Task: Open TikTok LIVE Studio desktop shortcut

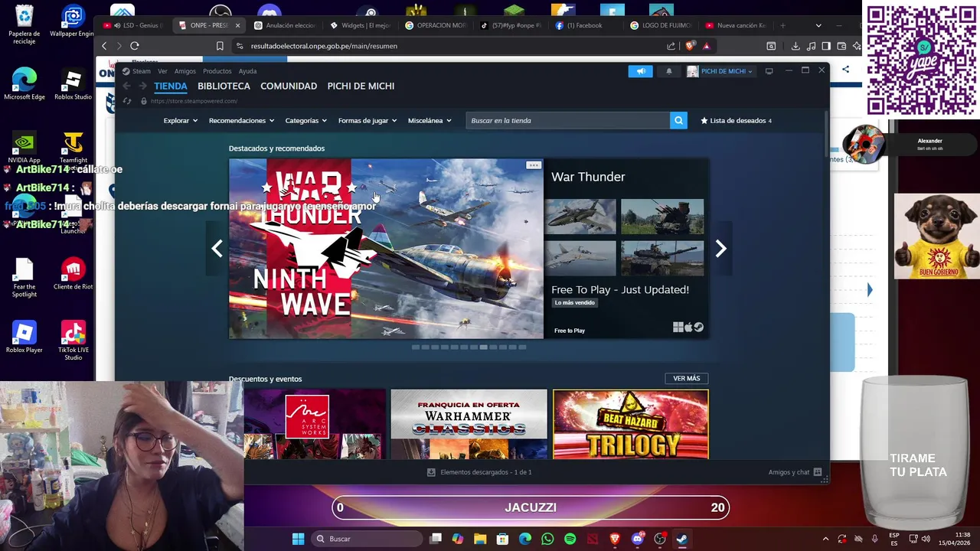Action: tap(73, 340)
